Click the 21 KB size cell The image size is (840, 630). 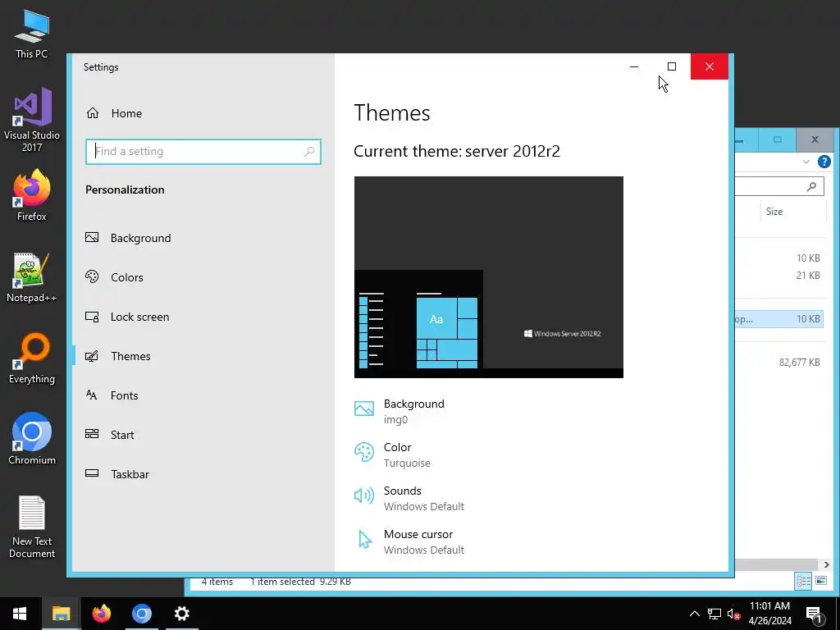(808, 276)
